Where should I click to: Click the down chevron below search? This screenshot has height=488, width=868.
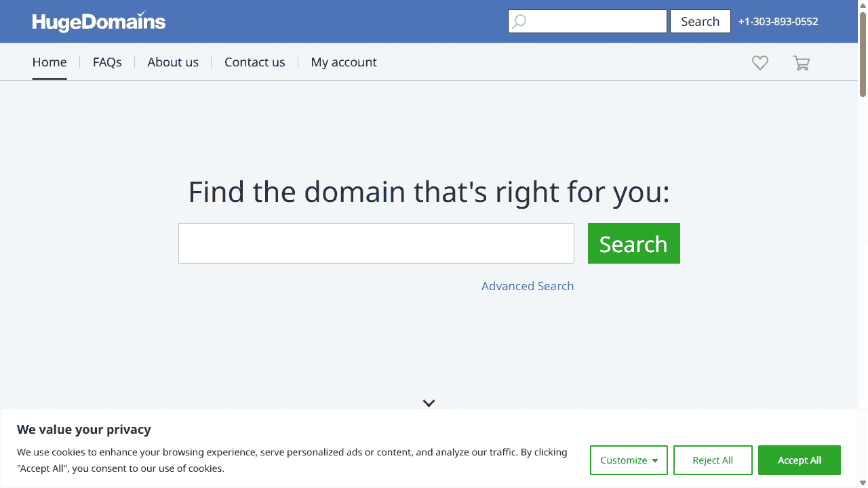pyautogui.click(x=429, y=403)
